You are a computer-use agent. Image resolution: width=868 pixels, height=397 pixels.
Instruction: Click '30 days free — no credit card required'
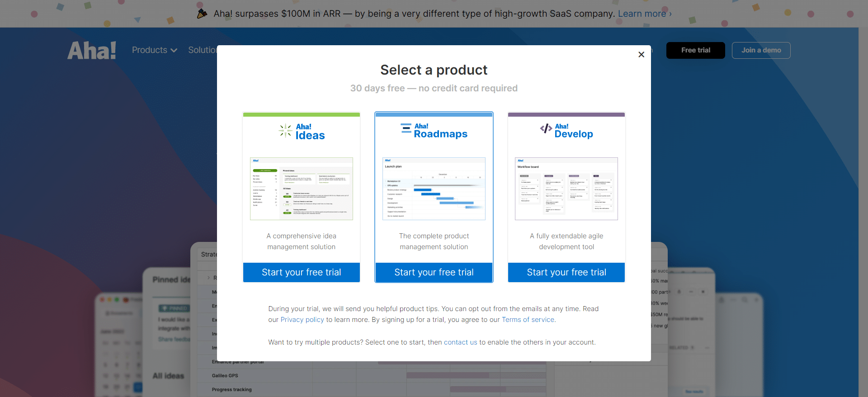(434, 89)
